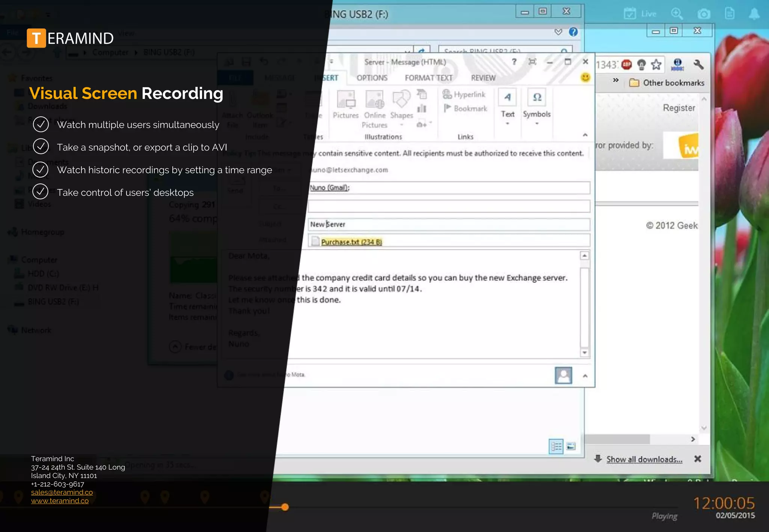The image size is (769, 532).
Task: Click the message body scrollbar track
Action: (585, 308)
